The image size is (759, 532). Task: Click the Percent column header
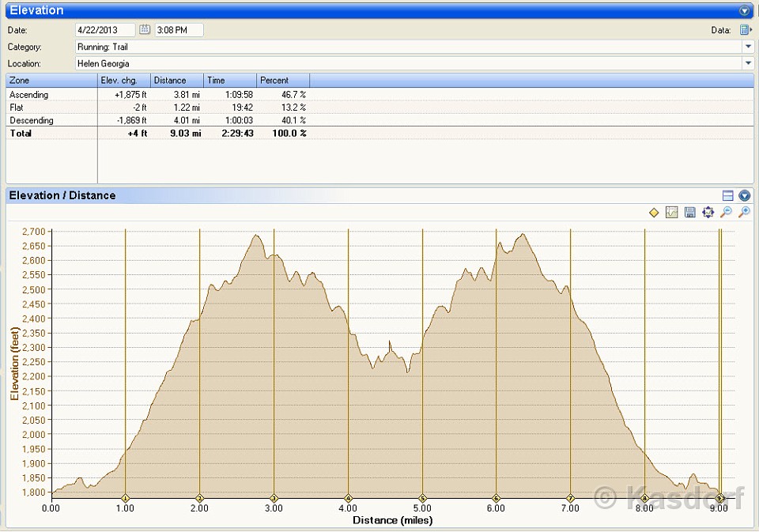point(282,81)
